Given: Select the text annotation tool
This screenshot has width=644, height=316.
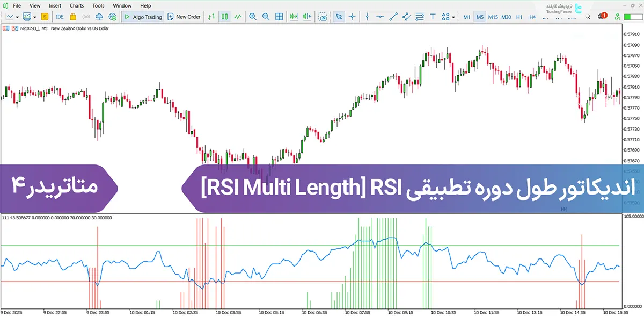Looking at the screenshot, I should click(x=433, y=17).
